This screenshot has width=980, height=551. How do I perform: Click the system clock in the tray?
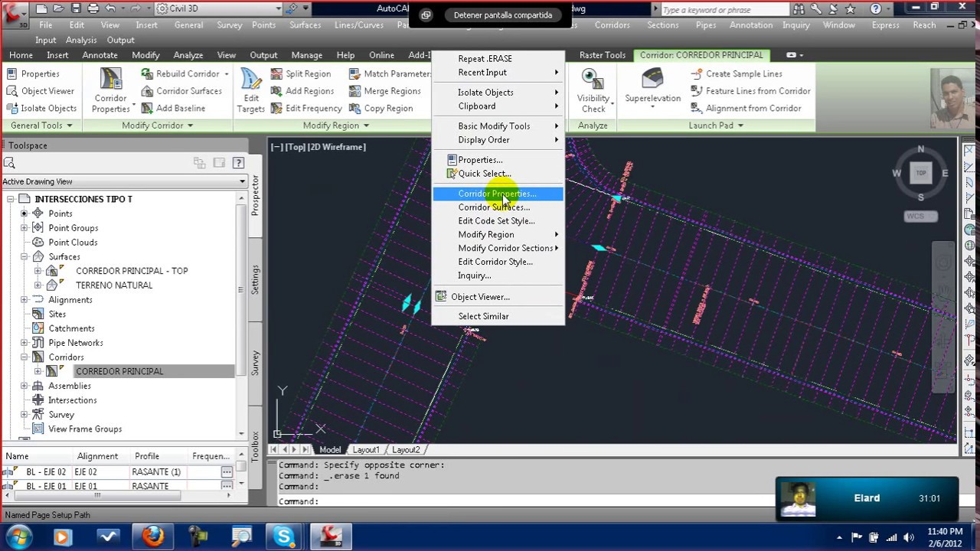click(x=944, y=536)
